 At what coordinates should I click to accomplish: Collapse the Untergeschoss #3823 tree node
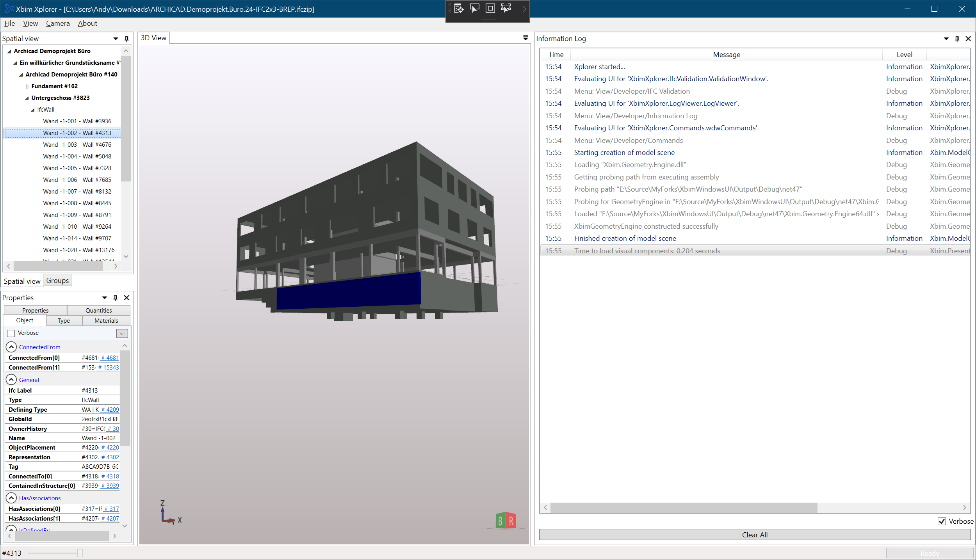27,98
